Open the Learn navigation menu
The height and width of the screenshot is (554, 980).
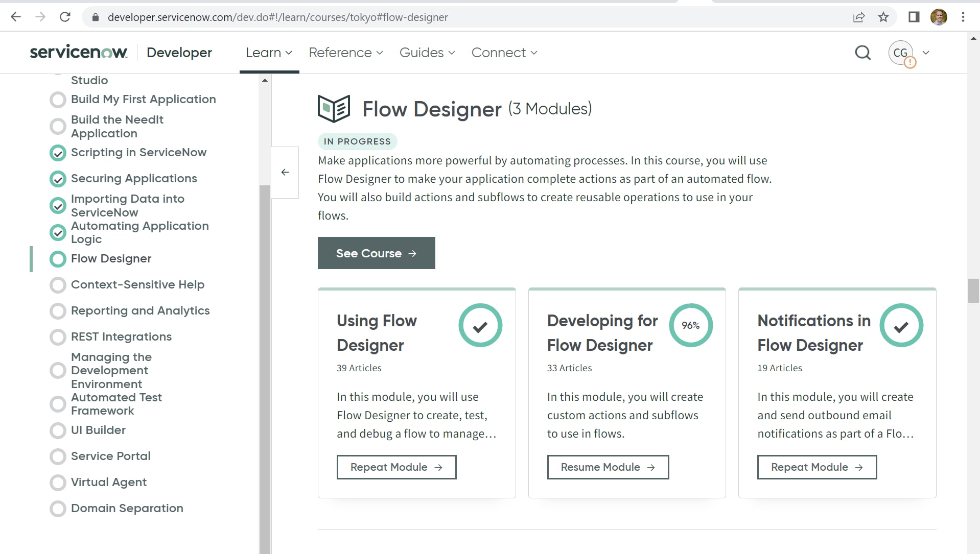tap(269, 53)
